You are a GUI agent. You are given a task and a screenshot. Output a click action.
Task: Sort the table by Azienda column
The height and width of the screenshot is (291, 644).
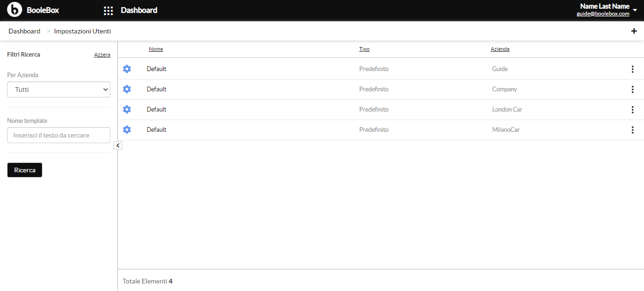[500, 49]
